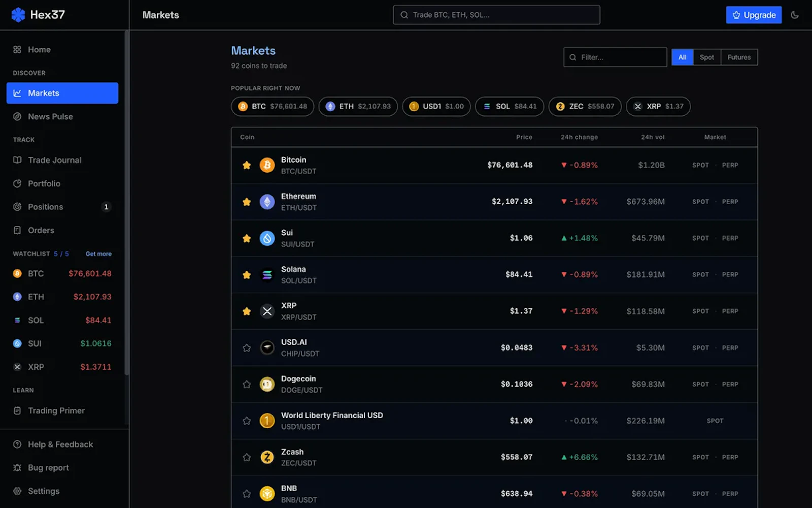Star BNB as a favorite
Screen dimensions: 812x508
[x=247, y=494]
